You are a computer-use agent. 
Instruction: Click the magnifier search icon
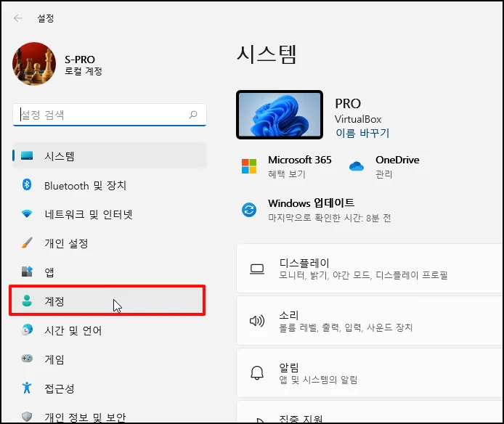click(x=193, y=115)
